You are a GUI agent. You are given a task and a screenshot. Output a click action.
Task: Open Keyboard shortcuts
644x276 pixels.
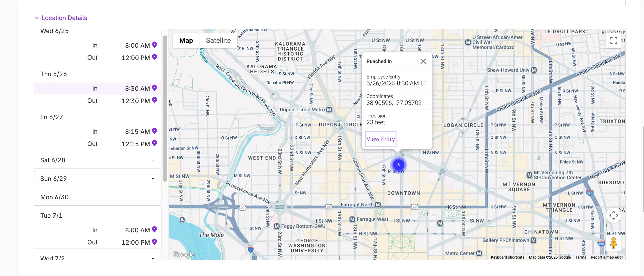click(507, 257)
